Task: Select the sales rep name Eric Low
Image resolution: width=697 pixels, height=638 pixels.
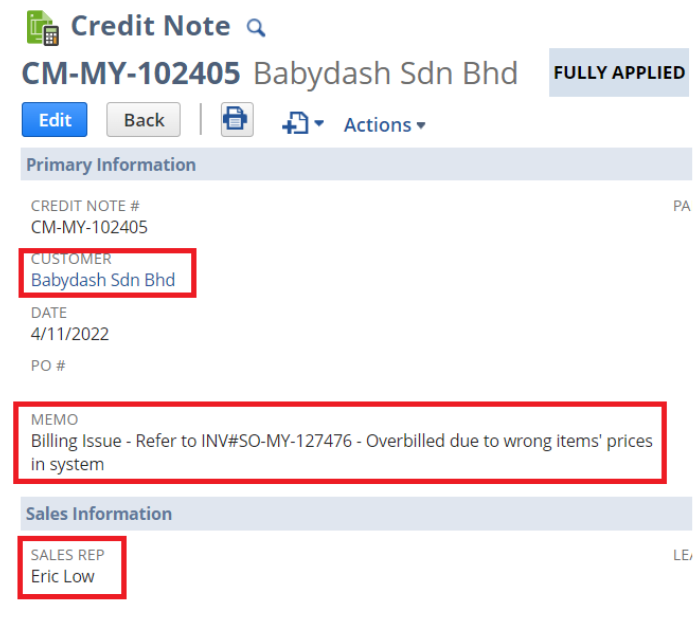Action: click(63, 576)
